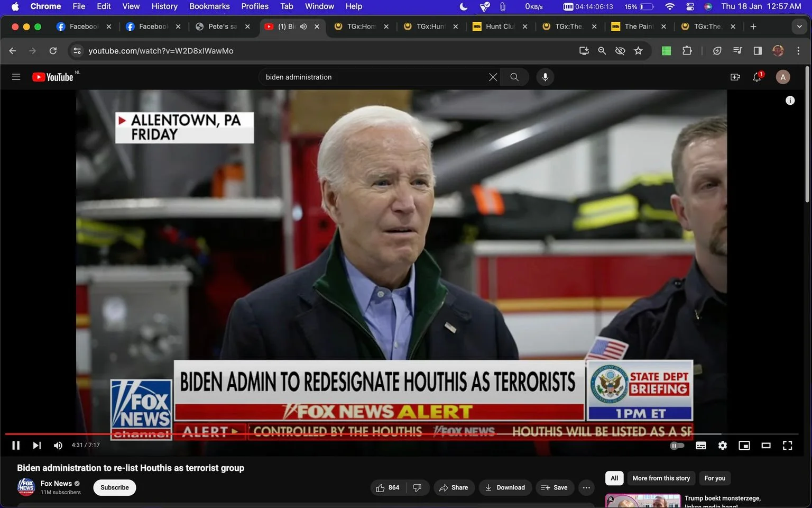Open more actions three-dot menu
The height and width of the screenshot is (508, 812).
click(586, 488)
